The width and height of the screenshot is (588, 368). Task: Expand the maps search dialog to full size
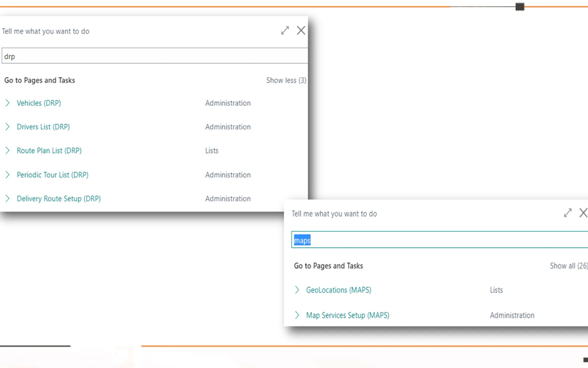click(x=568, y=213)
